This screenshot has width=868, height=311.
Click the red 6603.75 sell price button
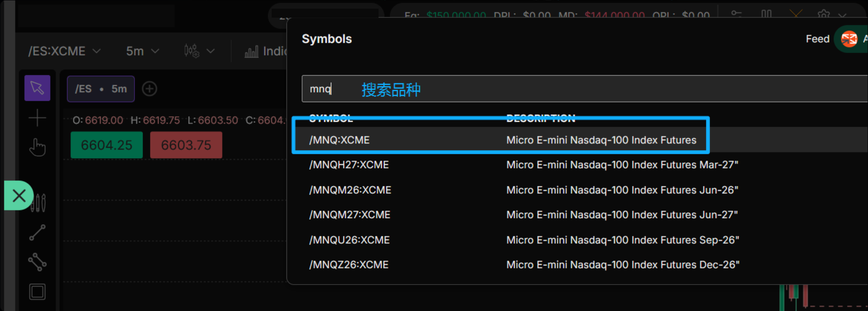click(186, 145)
